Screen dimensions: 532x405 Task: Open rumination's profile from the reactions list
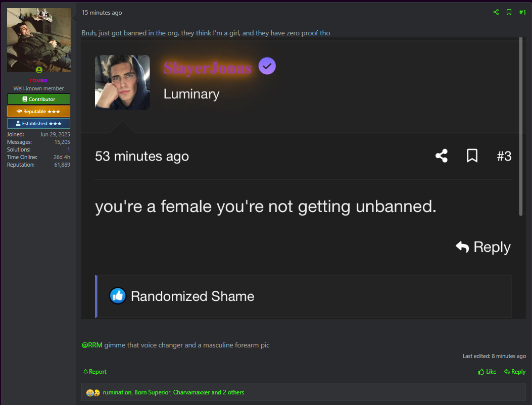coord(117,392)
